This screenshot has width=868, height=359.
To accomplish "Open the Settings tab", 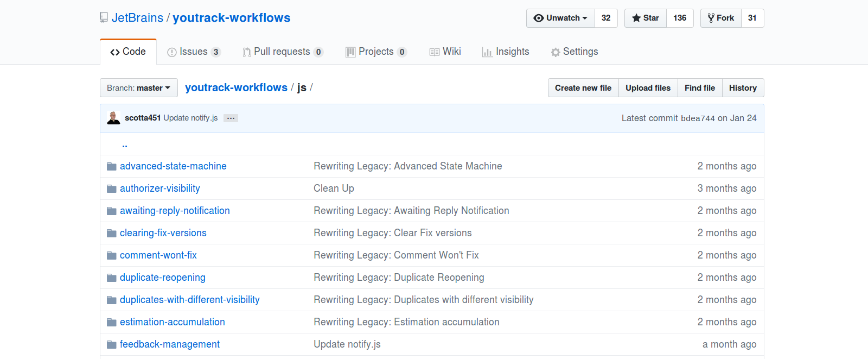I will pos(575,52).
